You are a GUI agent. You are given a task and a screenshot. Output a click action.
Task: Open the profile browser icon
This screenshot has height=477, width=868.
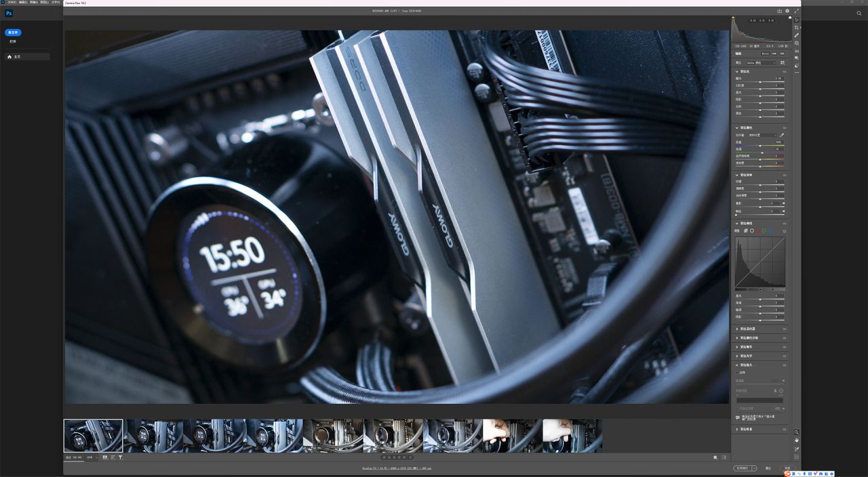coord(783,63)
